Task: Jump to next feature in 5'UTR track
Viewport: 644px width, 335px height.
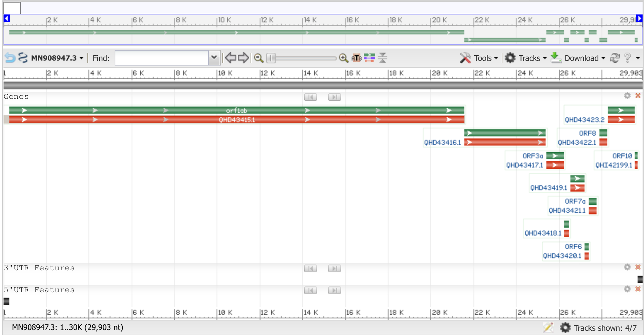Action: coord(335,290)
